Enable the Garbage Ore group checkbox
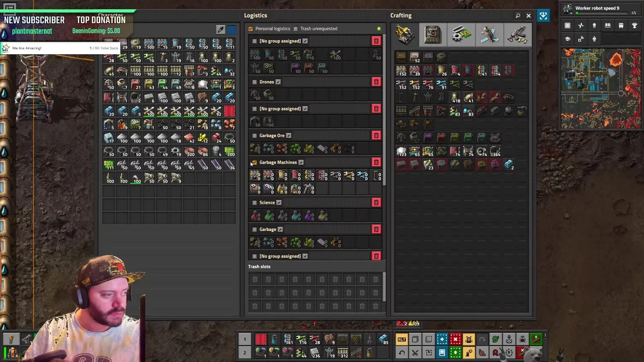The image size is (644, 362). [x=254, y=135]
